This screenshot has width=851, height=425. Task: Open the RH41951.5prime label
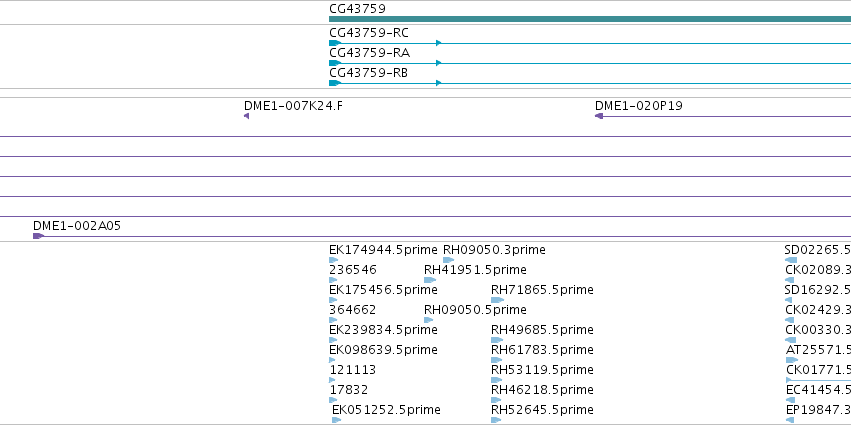pos(475,270)
